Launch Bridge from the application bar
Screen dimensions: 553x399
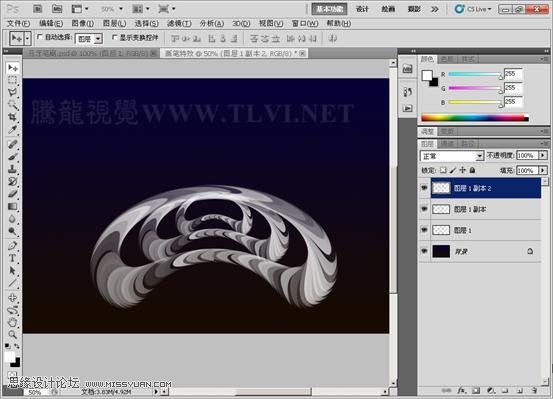(37, 9)
